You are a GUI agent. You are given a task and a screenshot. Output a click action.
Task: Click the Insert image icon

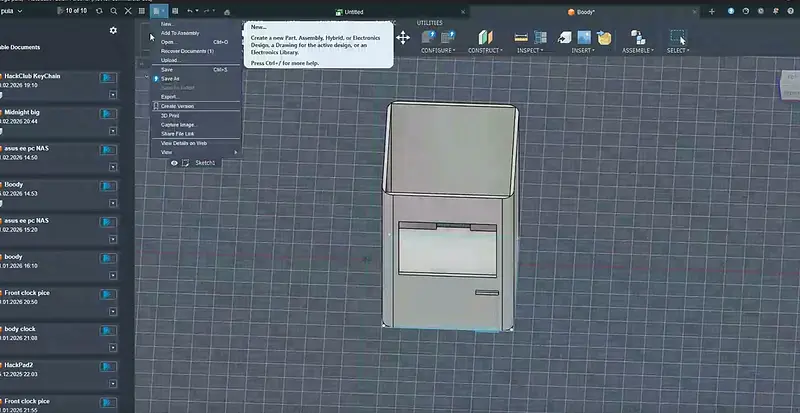coord(583,37)
